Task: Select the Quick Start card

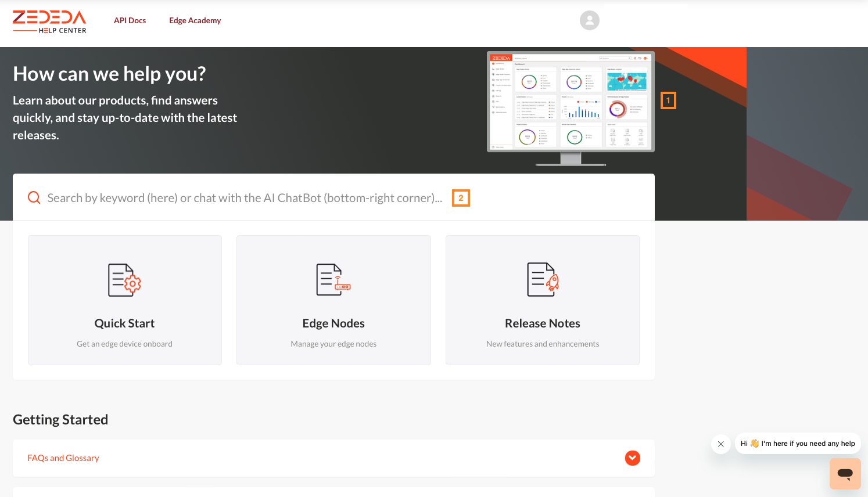Action: [124, 300]
